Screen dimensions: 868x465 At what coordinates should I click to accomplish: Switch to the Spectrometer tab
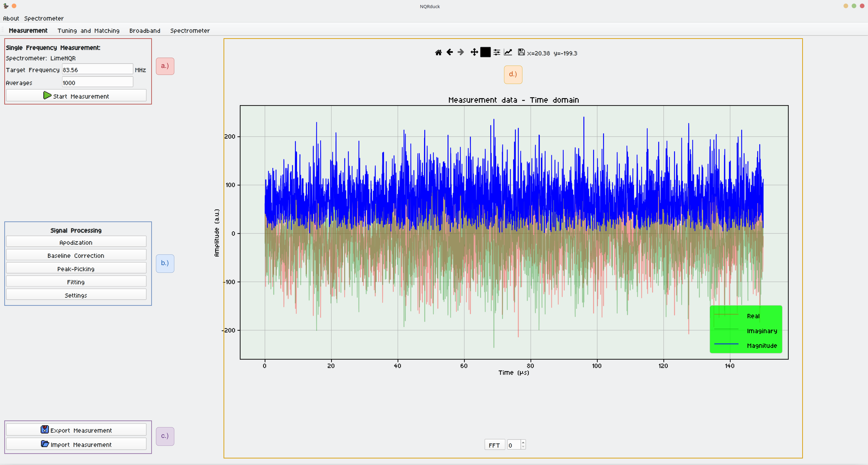point(190,31)
